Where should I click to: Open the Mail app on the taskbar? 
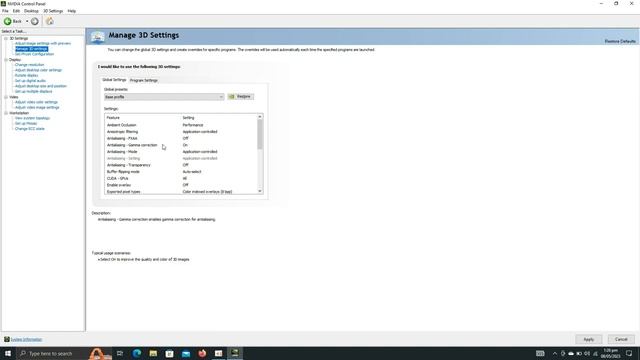click(x=186, y=353)
